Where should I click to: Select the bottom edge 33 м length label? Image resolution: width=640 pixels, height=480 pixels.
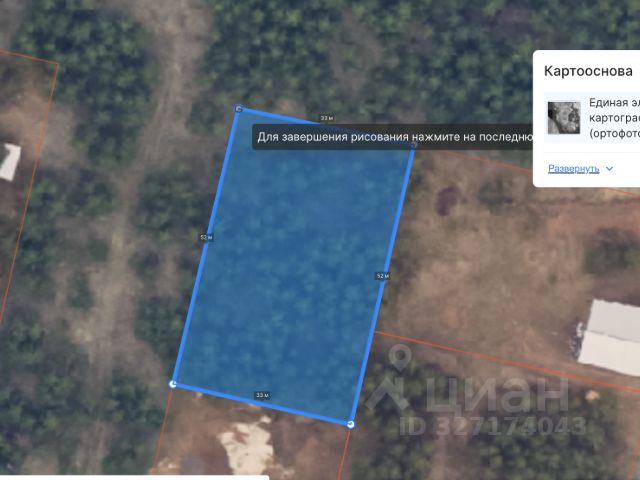tap(262, 395)
